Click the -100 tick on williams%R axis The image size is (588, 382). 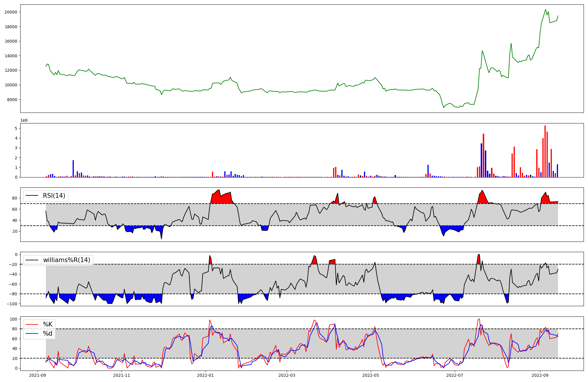[12, 304]
